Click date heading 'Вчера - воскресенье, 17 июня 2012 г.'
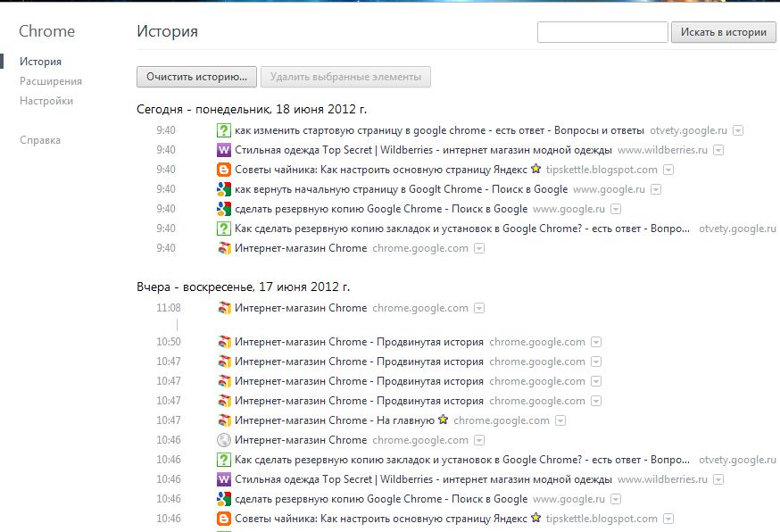The image size is (780, 532). click(244, 287)
